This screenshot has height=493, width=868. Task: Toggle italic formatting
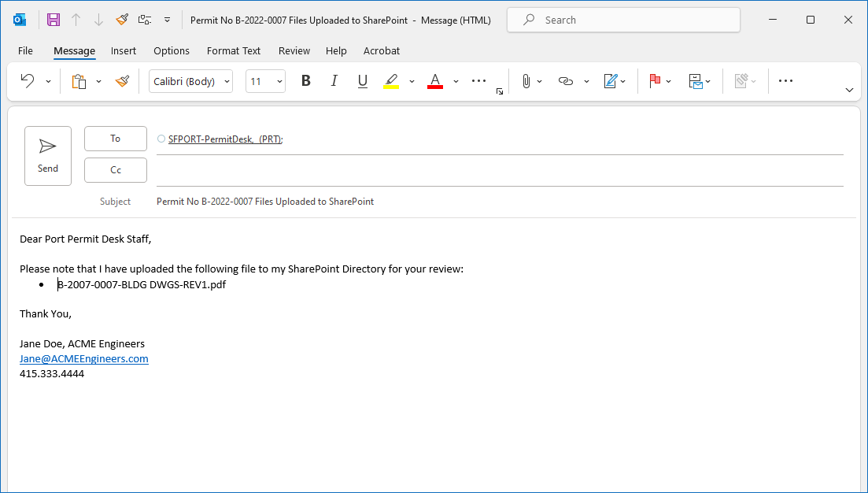coord(334,80)
